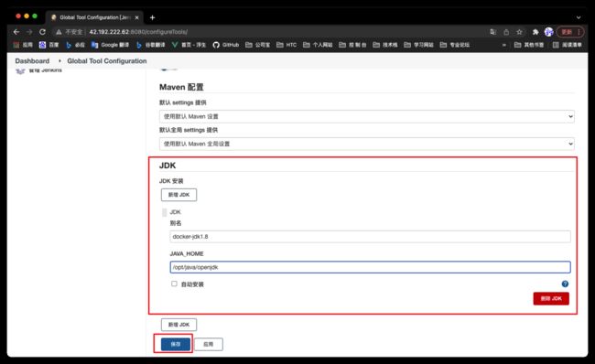
Task: Expand the arrow after Dashboard breadcrumb
Action: point(59,60)
